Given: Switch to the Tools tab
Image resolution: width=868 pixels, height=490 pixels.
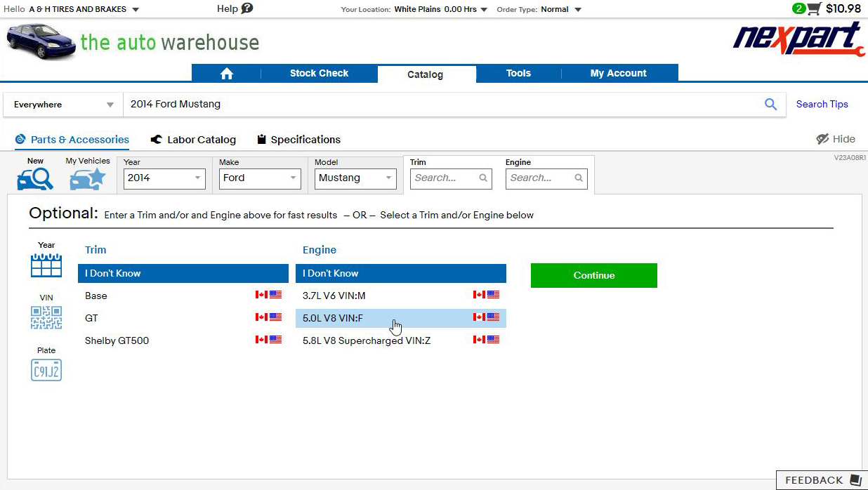Looking at the screenshot, I should (x=518, y=73).
